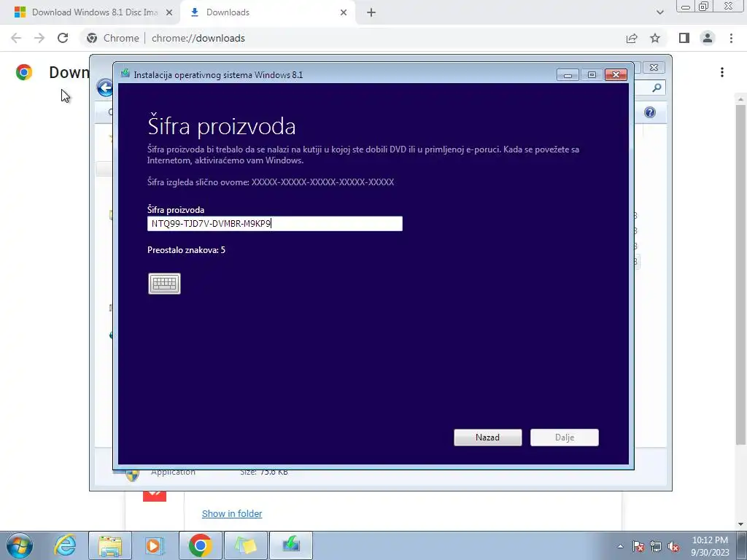This screenshot has height=560, width=747.
Task: Open Chrome main menu dots
Action: (731, 38)
